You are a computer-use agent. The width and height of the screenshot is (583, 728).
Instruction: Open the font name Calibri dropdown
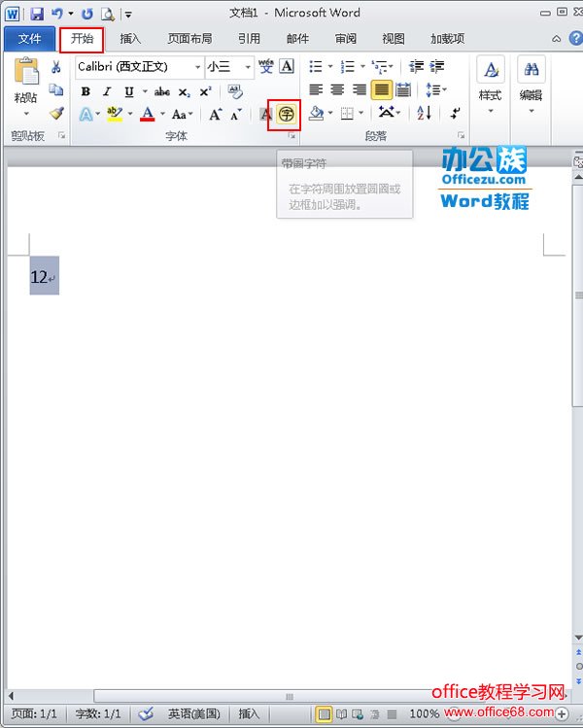[x=198, y=67]
